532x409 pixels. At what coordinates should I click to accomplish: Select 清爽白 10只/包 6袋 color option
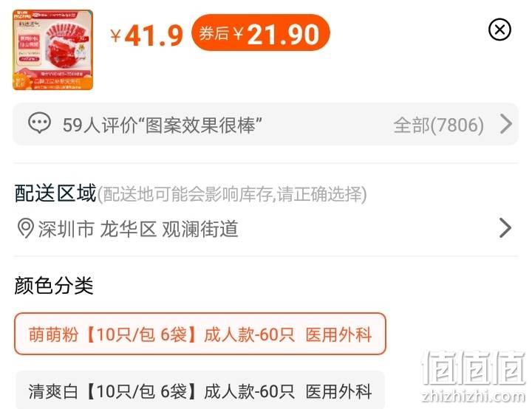click(x=200, y=391)
